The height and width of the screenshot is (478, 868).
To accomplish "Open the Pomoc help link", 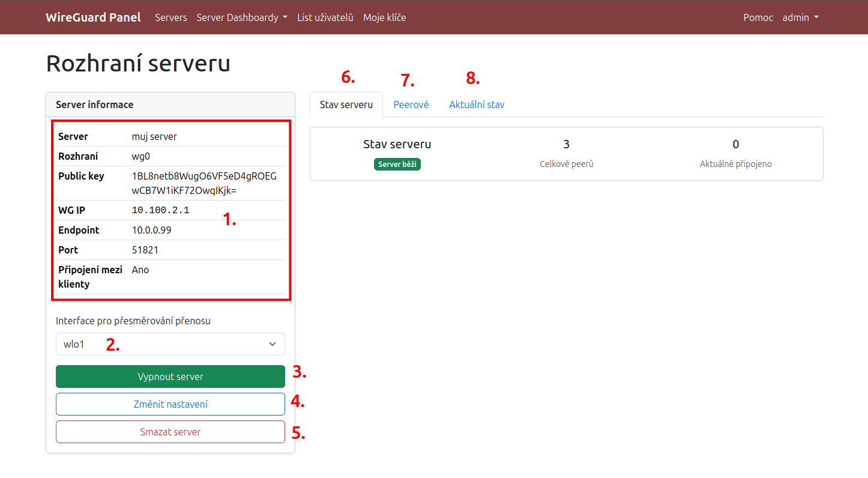I will 758,17.
